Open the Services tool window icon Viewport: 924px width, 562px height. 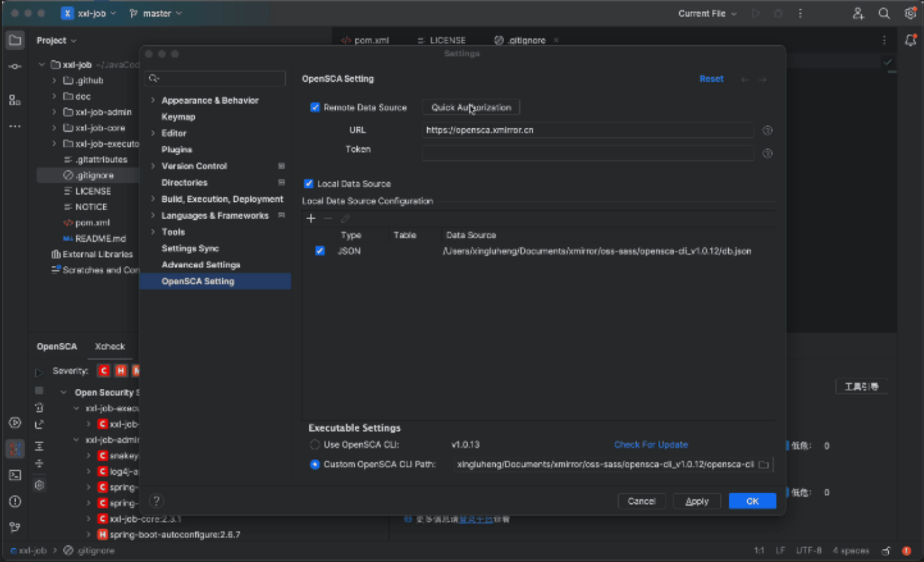[x=15, y=423]
